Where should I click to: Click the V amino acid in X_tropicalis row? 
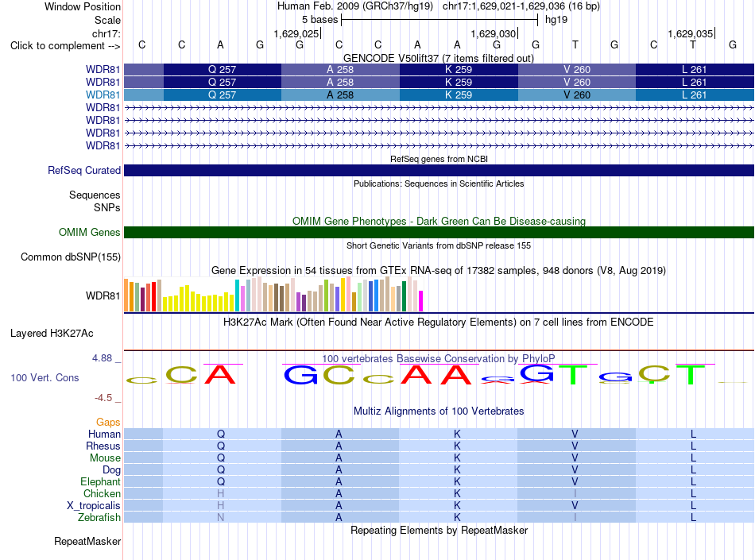click(x=575, y=506)
